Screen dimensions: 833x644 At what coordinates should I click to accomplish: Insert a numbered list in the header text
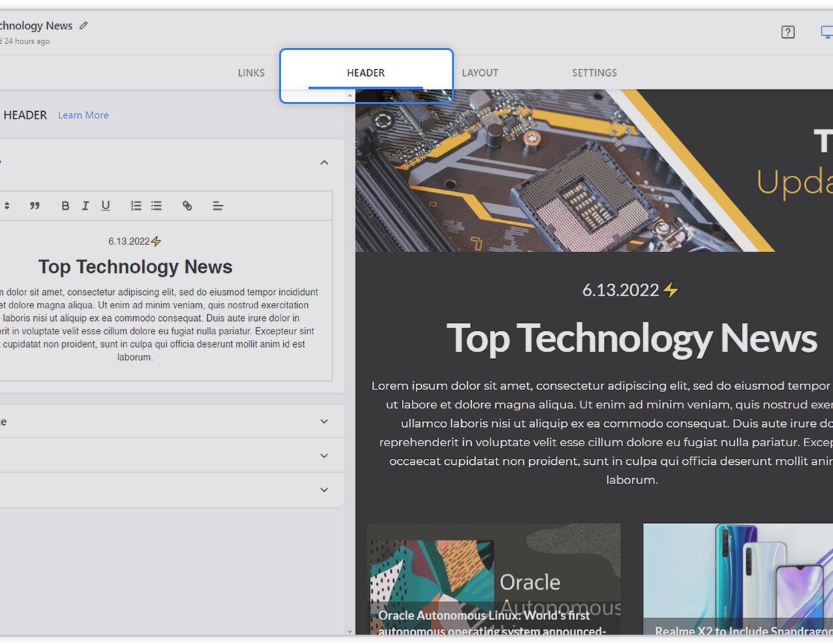click(x=136, y=206)
